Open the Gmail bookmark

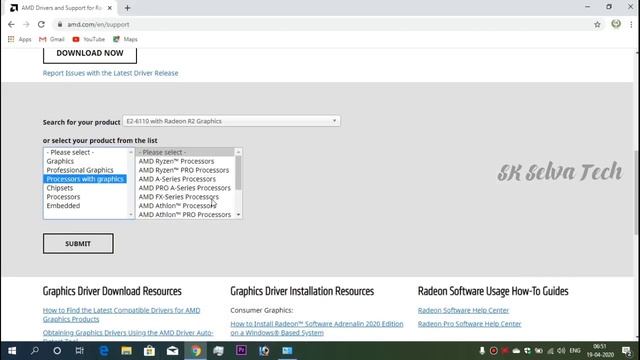coord(52,39)
